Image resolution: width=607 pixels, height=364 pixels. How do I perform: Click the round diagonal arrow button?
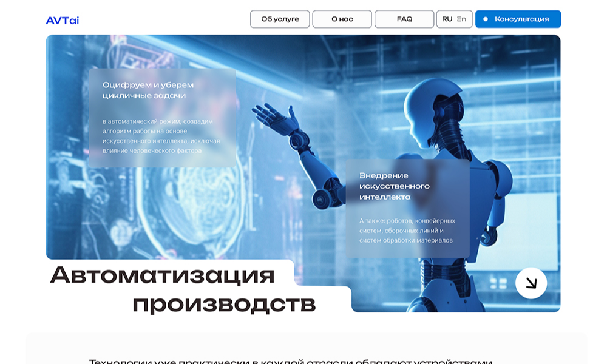coord(531,283)
